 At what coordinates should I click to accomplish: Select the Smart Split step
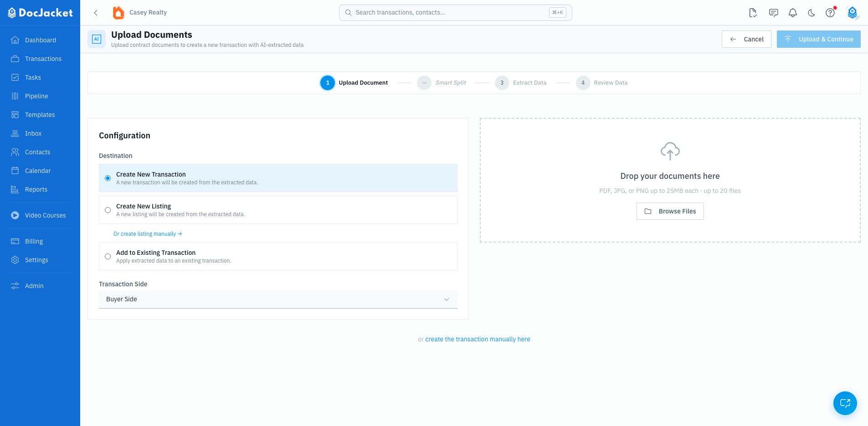[442, 83]
